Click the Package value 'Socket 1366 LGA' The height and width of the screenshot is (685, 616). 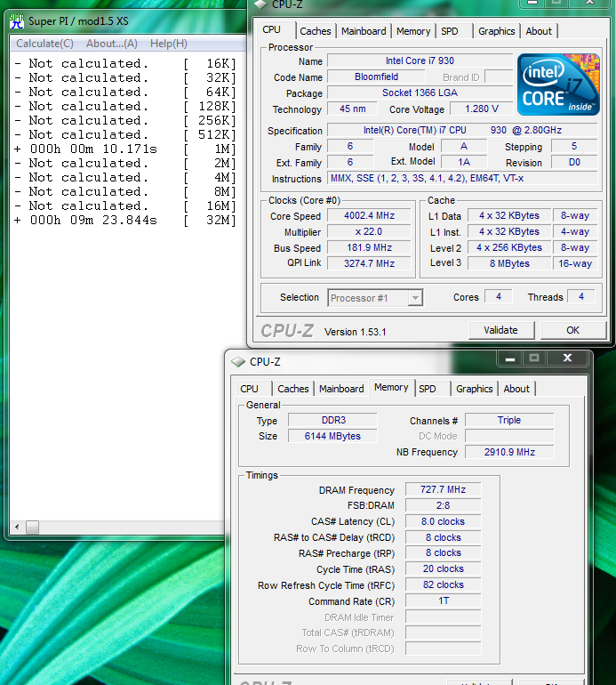420,93
